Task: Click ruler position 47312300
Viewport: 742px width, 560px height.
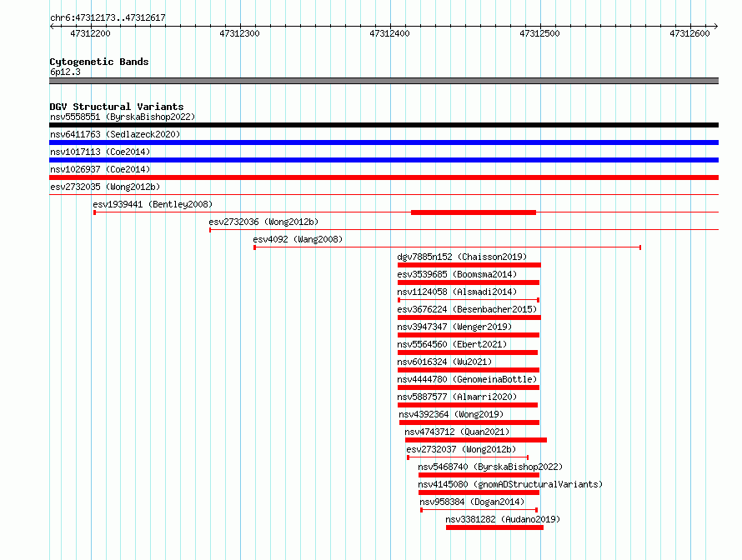Action: 239,33
